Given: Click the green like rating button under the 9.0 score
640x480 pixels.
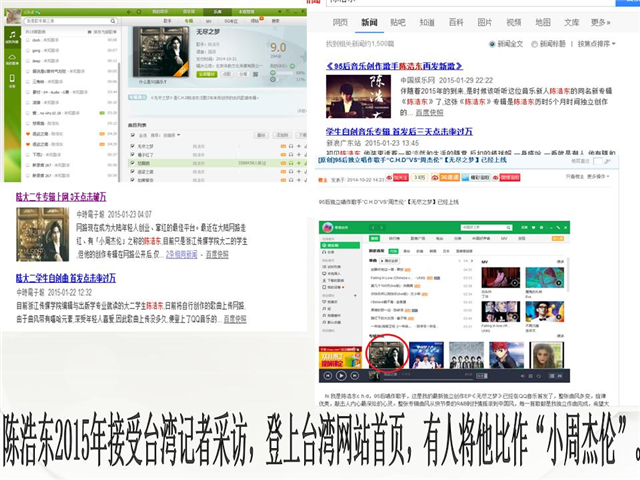Looking at the screenshot, I should (x=273, y=73).
